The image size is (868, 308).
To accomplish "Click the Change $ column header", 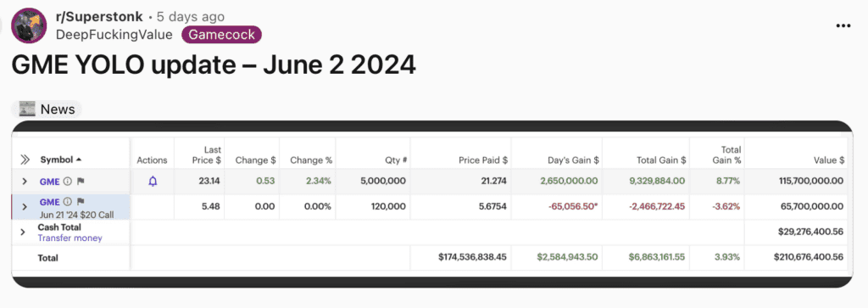I will 256,160.
